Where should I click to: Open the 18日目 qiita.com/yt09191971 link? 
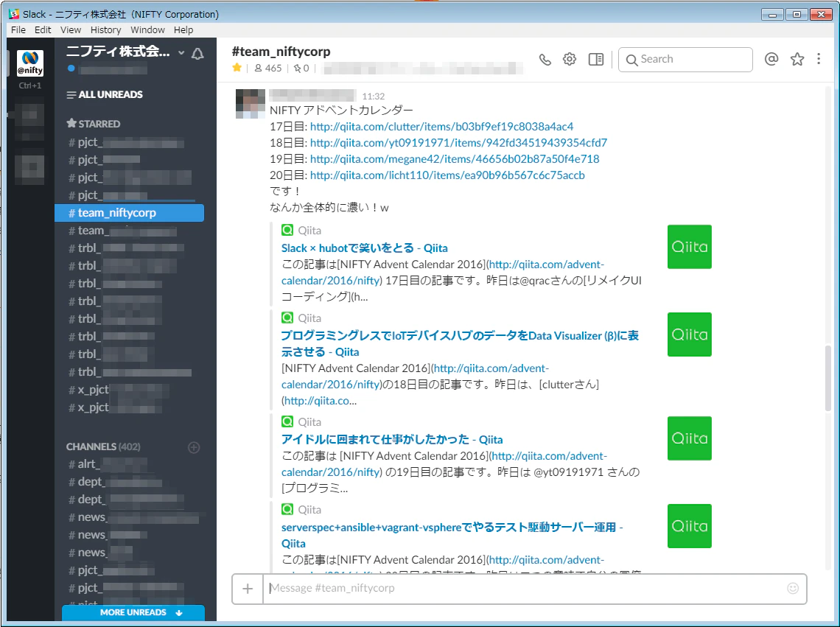(x=458, y=142)
